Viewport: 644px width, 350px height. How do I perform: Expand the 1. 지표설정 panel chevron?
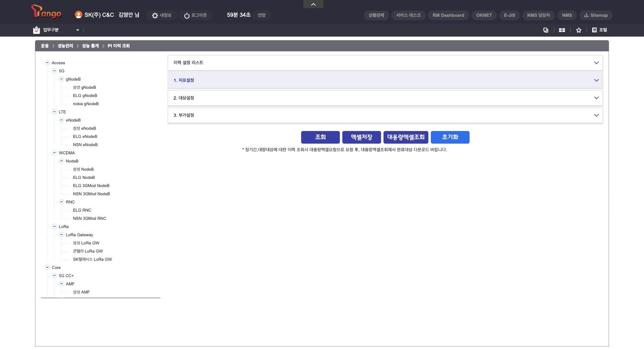[597, 81]
